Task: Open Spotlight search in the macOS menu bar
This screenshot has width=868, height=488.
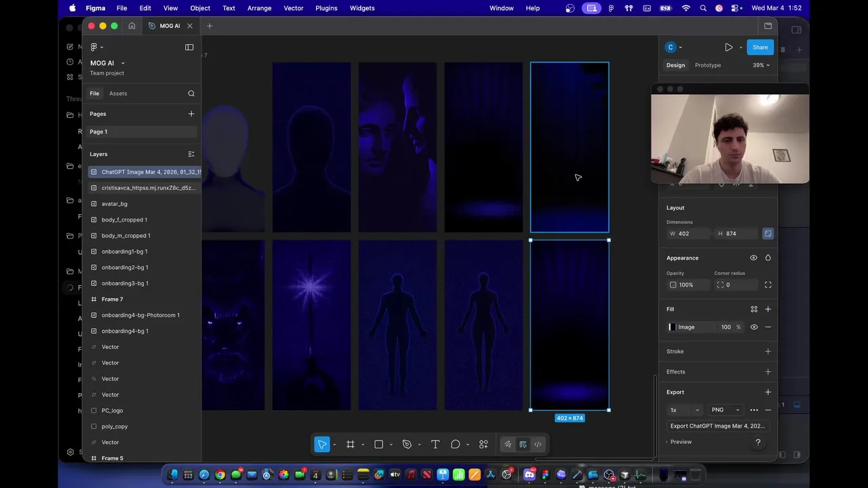Action: [x=703, y=8]
